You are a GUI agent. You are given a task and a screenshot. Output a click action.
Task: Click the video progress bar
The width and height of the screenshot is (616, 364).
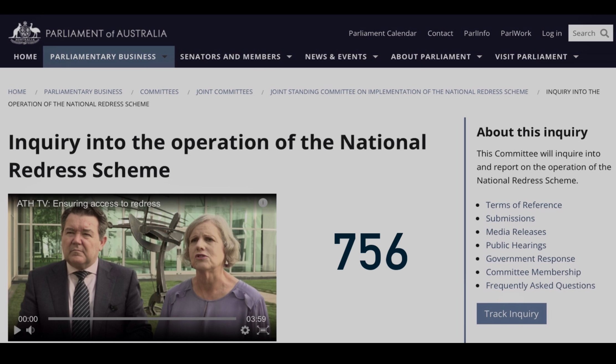click(x=142, y=319)
